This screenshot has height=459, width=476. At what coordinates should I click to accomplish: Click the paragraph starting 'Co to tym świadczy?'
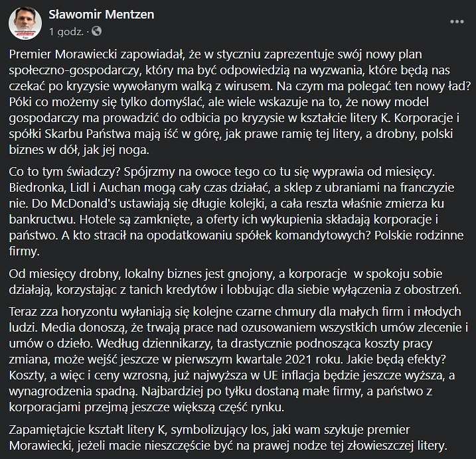point(236,212)
